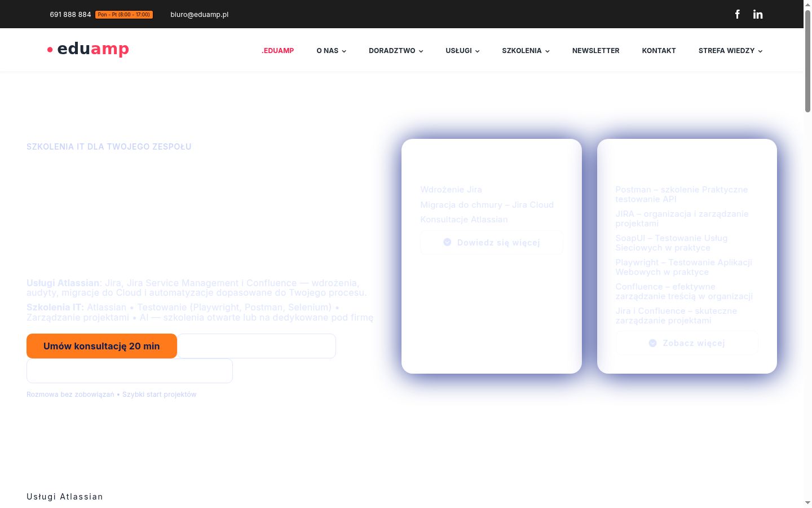Expand the DORADZTWO dropdown menu

pos(396,51)
